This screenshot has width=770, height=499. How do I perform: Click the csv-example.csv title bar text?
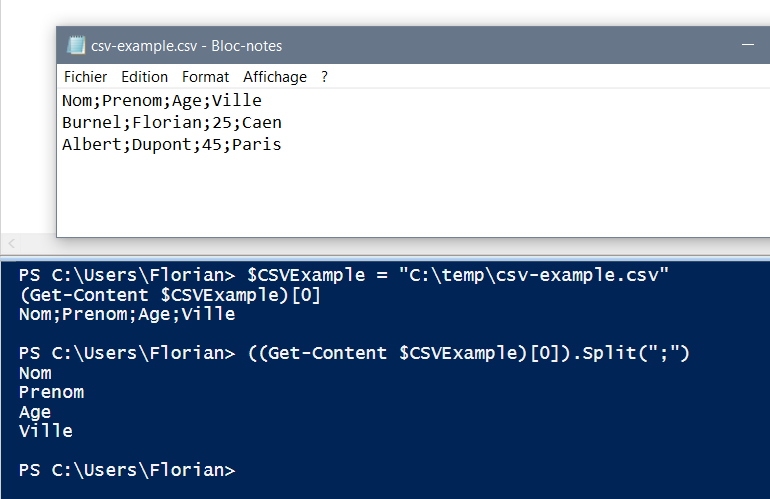click(x=187, y=45)
